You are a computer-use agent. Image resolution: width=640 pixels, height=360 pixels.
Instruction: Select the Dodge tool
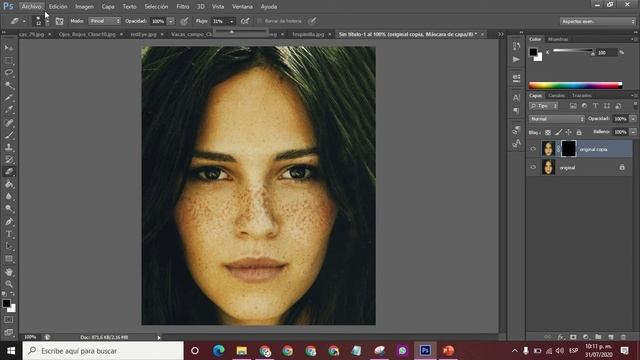[x=9, y=209]
